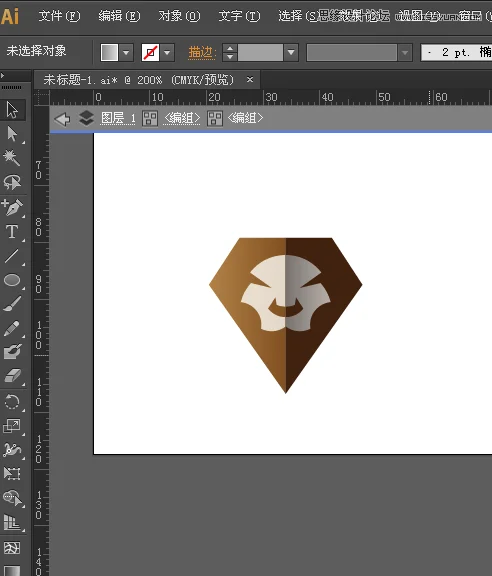This screenshot has width=492, height=576.
Task: Select the Direct Selection tool
Action: 12,134
